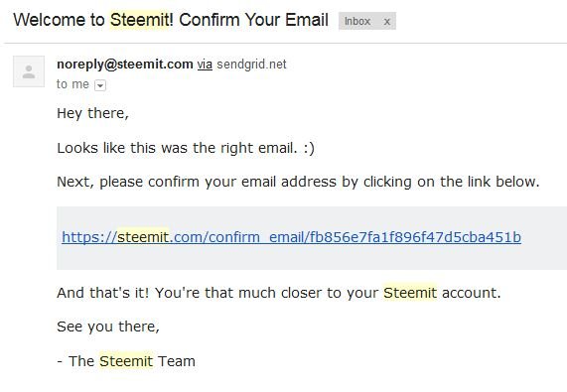Click the highlighted Steemit before 'account'
567x392 pixels.
pos(410,293)
